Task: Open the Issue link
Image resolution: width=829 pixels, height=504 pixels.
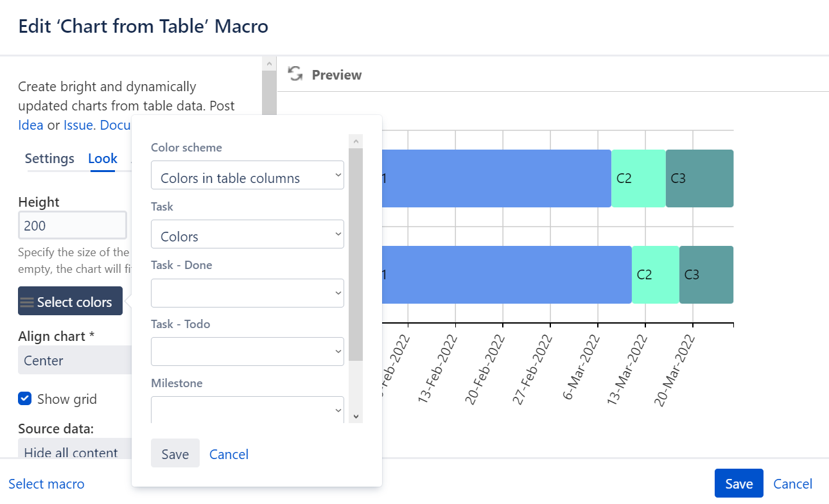Action: tap(78, 125)
